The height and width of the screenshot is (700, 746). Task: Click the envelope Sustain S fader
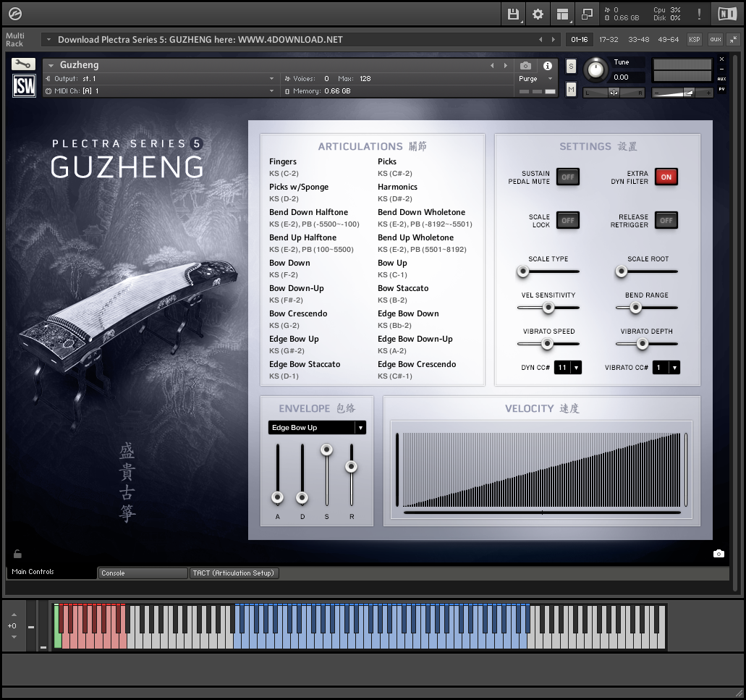pyautogui.click(x=326, y=450)
